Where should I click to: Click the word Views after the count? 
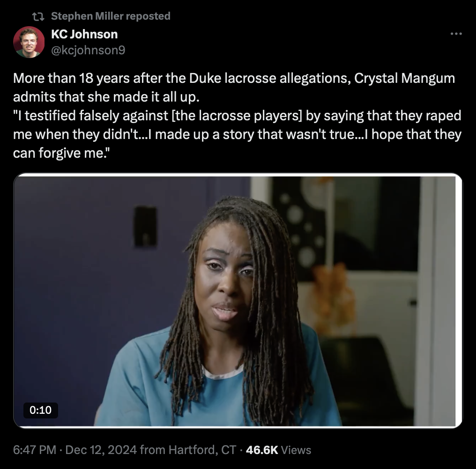[296, 450]
